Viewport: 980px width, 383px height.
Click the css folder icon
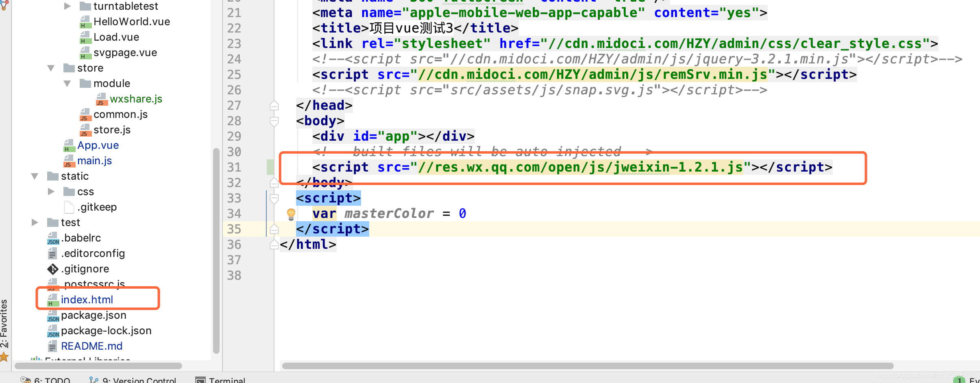69,191
